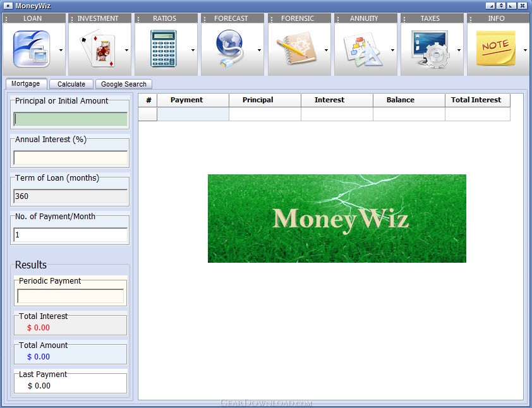Open the INVESTMENT playing cards icon
This screenshot has width=532, height=408.
pyautogui.click(x=98, y=49)
